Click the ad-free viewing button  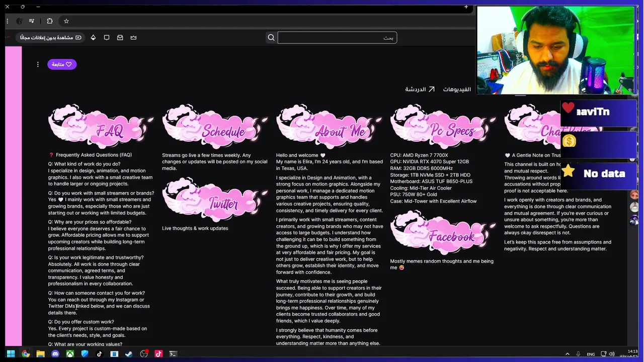tap(51, 38)
